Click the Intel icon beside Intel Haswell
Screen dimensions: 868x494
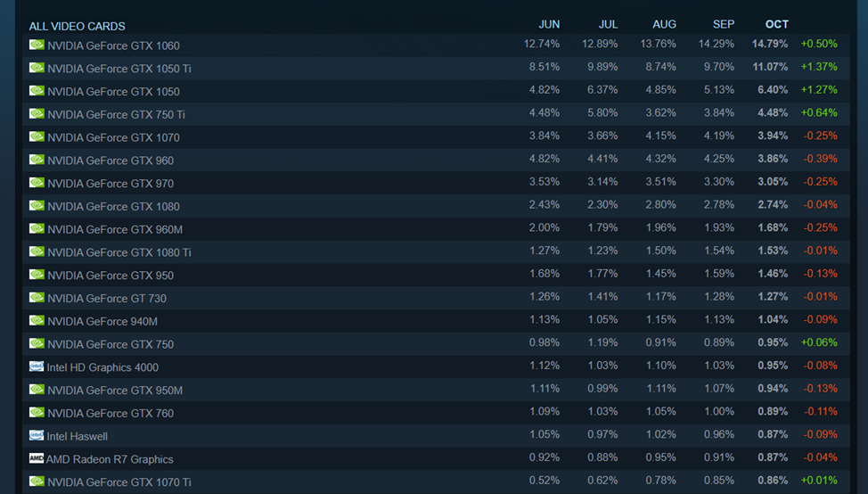(x=37, y=436)
